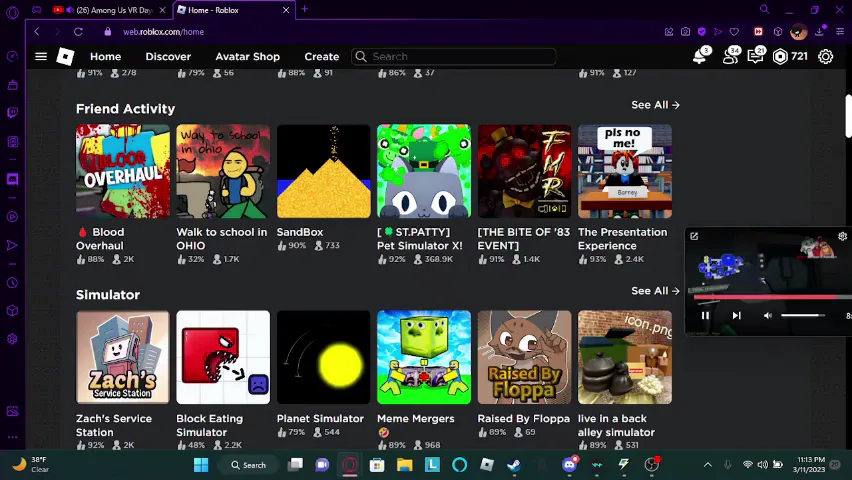Image resolution: width=852 pixels, height=480 pixels.
Task: Adjust the mini player volume slider
Action: (x=803, y=315)
